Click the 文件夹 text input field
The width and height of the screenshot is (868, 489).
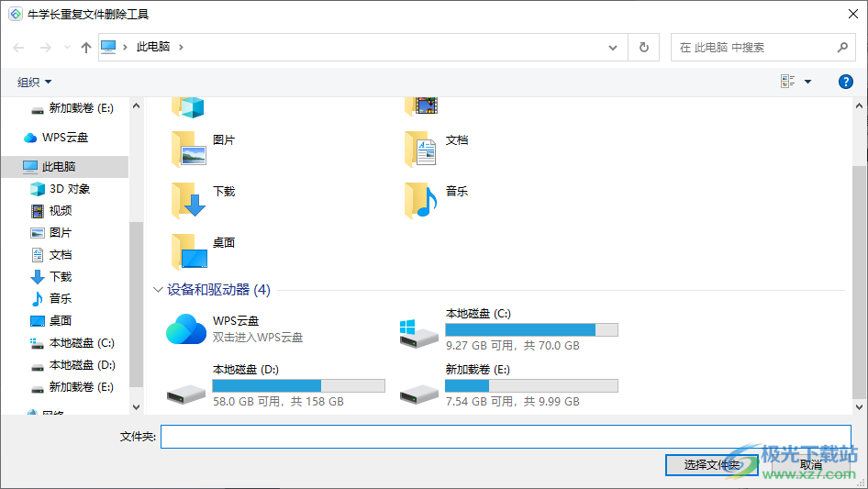[x=505, y=437]
